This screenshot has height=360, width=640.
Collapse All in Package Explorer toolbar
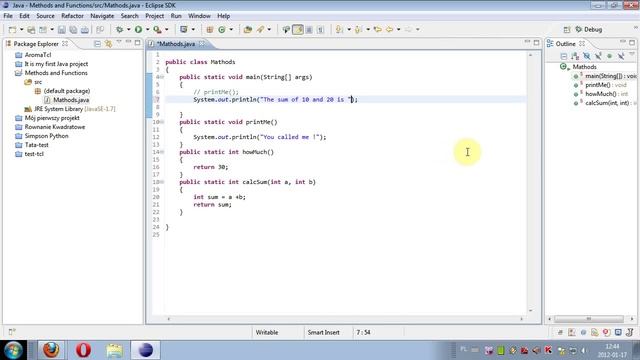point(97,43)
